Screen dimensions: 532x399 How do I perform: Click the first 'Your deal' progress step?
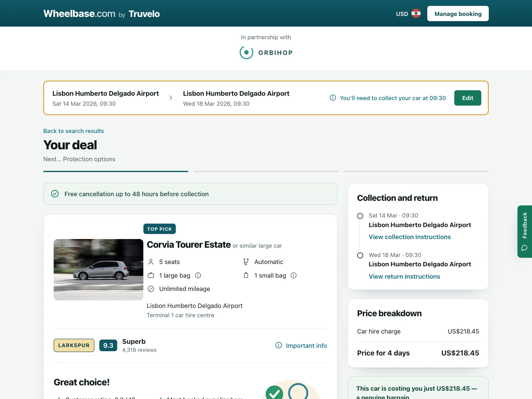pos(116,172)
